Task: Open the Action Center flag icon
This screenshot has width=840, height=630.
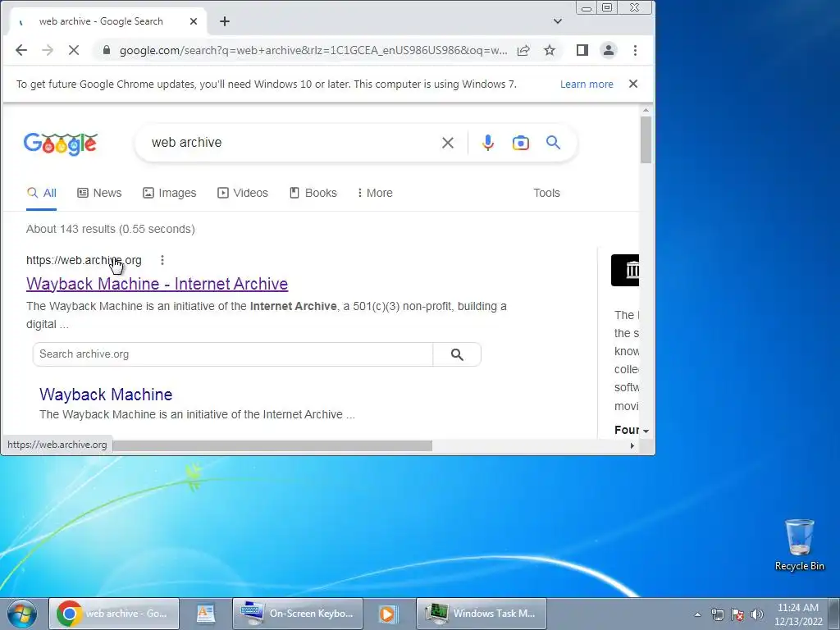Action: click(x=737, y=614)
